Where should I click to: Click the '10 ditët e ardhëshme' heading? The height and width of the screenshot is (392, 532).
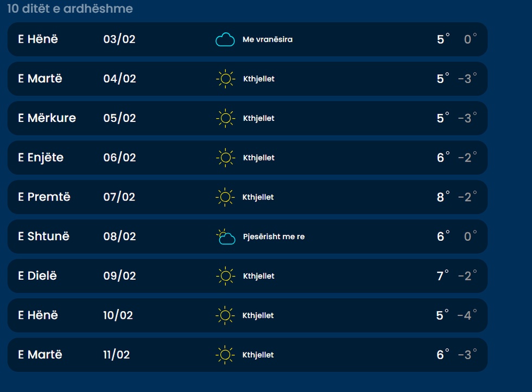tap(70, 9)
